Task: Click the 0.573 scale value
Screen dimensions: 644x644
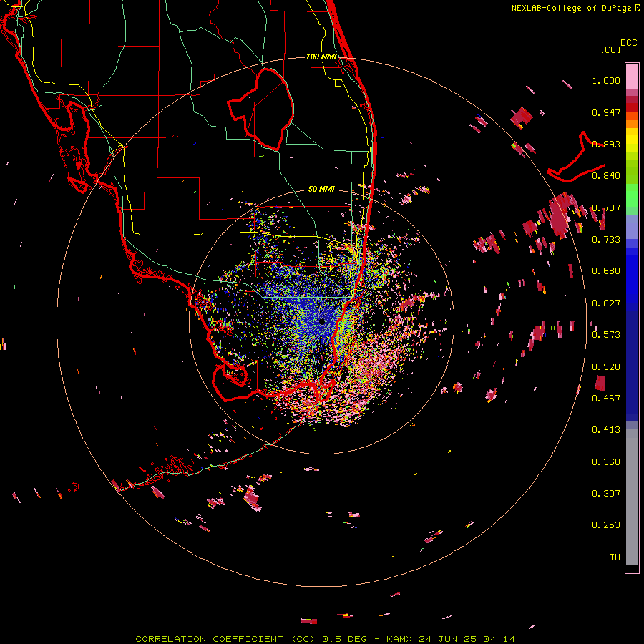Action: tap(606, 335)
